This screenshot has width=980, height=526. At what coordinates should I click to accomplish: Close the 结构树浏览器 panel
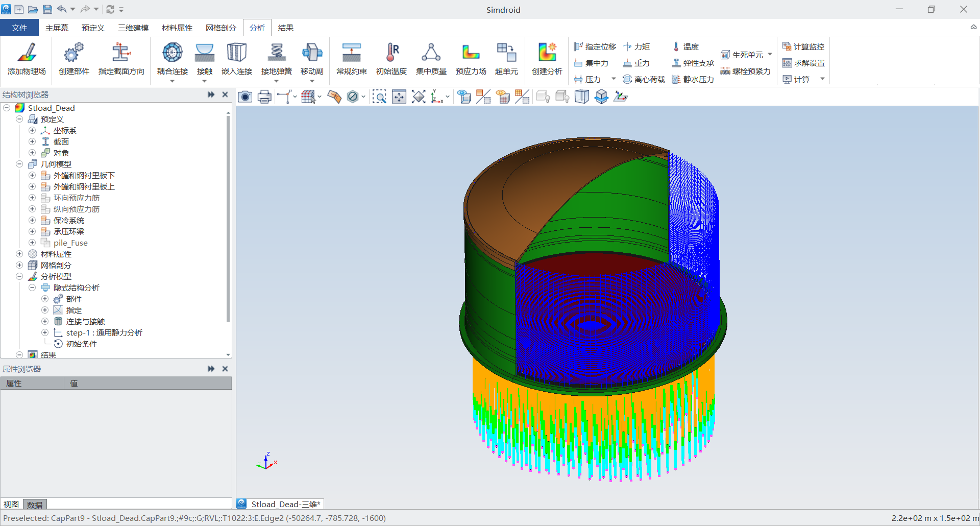(225, 94)
